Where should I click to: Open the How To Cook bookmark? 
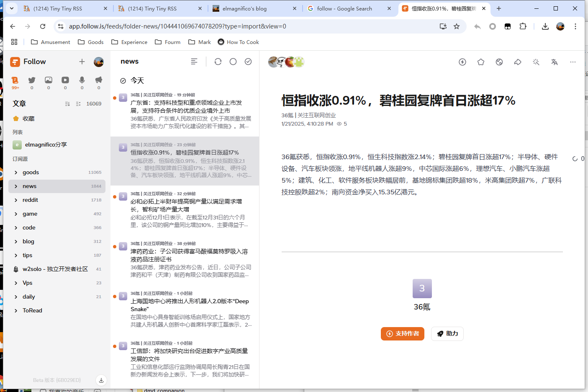point(239,42)
